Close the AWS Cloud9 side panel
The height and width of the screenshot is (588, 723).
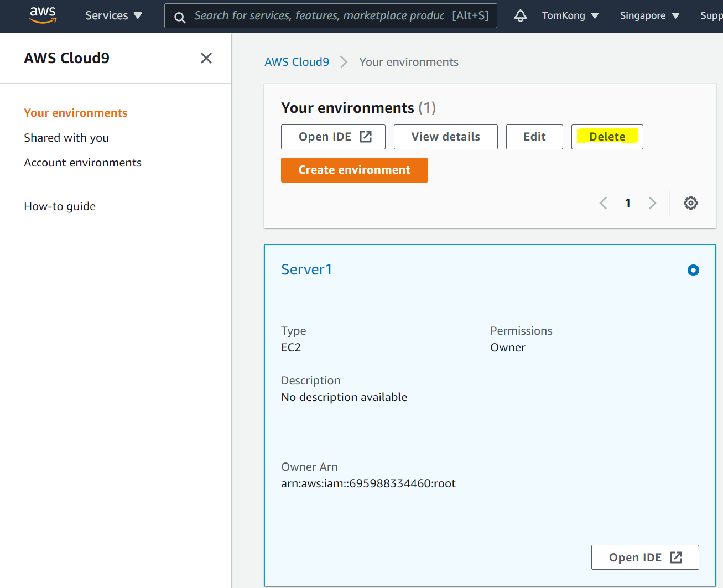click(x=206, y=58)
